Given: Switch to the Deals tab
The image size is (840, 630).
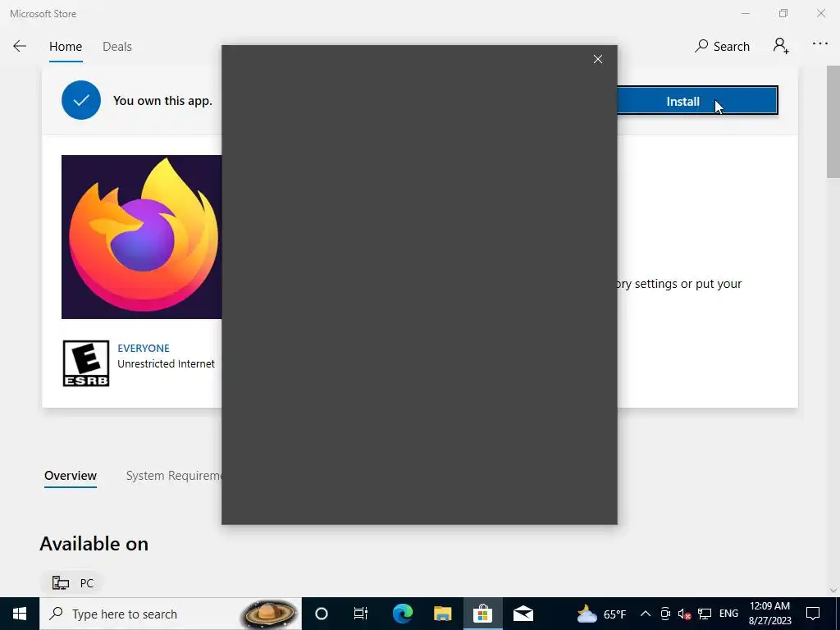Looking at the screenshot, I should (x=117, y=47).
